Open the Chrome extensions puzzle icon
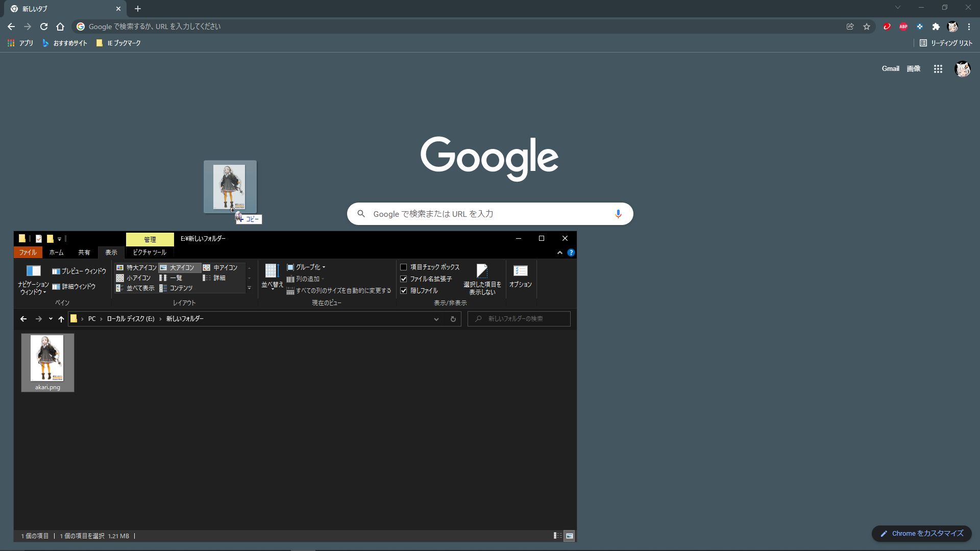Image resolution: width=980 pixels, height=551 pixels. (936, 27)
